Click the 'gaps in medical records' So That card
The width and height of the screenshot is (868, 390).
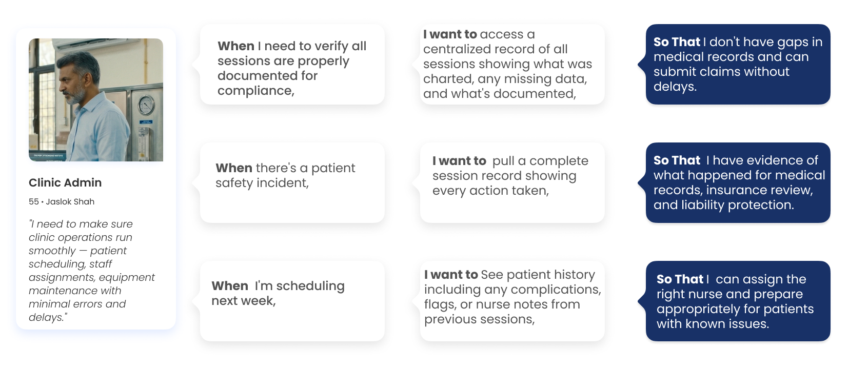738,65
